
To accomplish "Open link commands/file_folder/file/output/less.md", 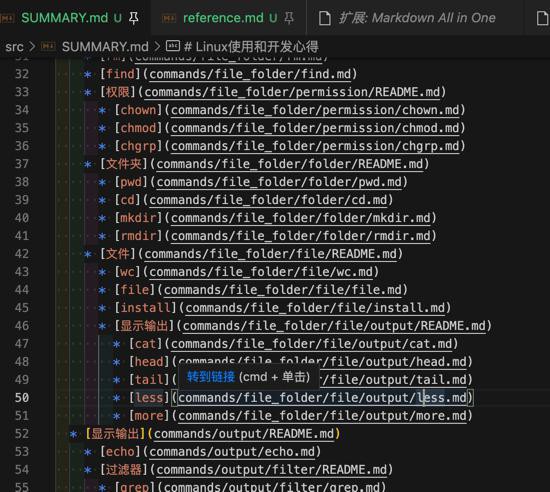I will [322, 398].
